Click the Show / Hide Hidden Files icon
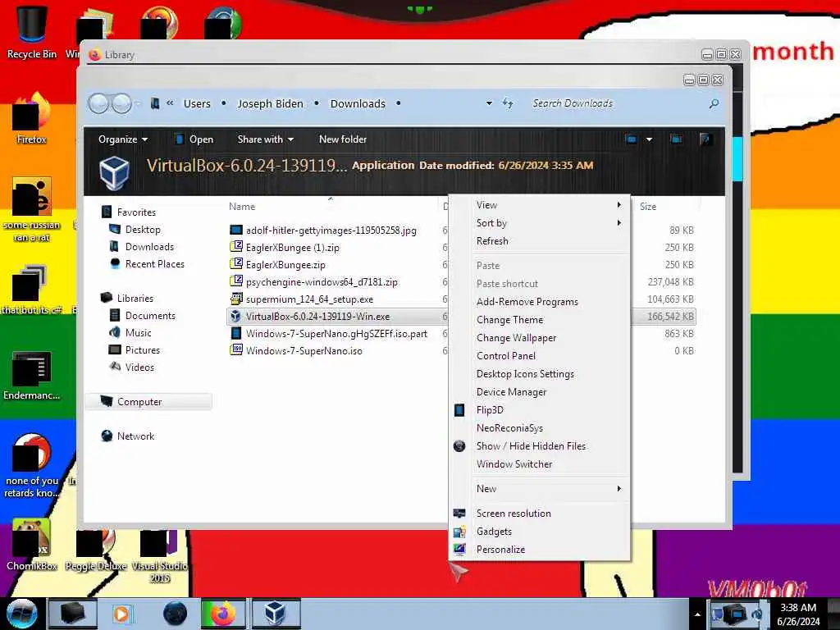The width and height of the screenshot is (840, 630). point(459,445)
